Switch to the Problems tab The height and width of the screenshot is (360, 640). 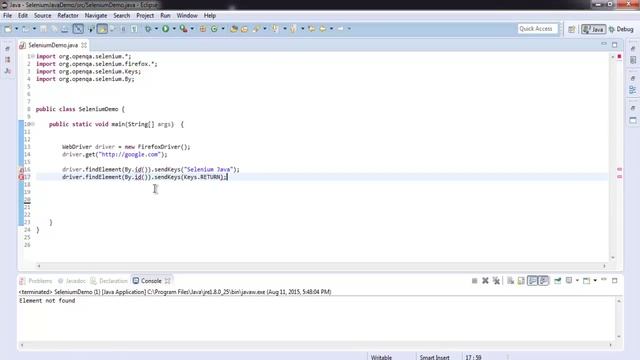36,281
